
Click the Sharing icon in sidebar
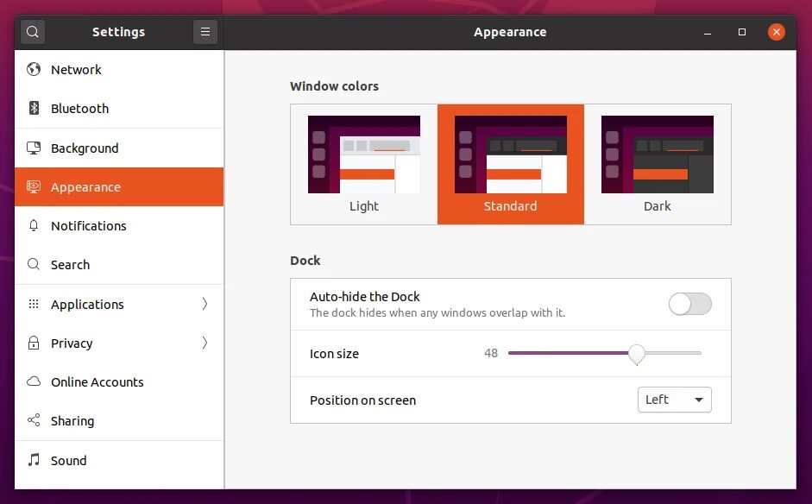click(x=34, y=420)
